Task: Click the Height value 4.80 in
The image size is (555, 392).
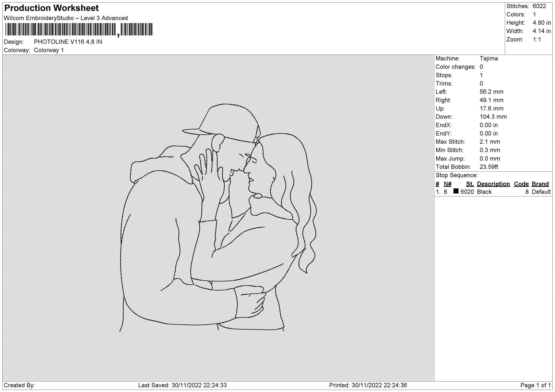Action: click(542, 23)
